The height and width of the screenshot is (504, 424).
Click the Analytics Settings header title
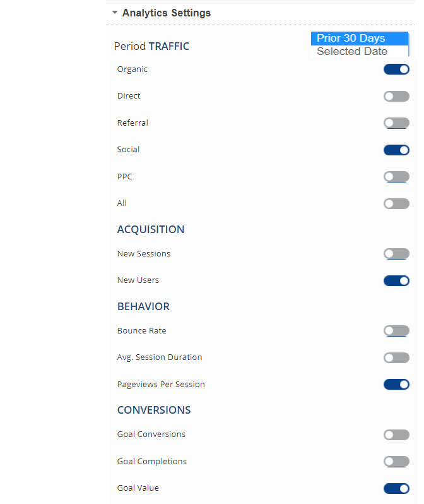pyautogui.click(x=167, y=13)
